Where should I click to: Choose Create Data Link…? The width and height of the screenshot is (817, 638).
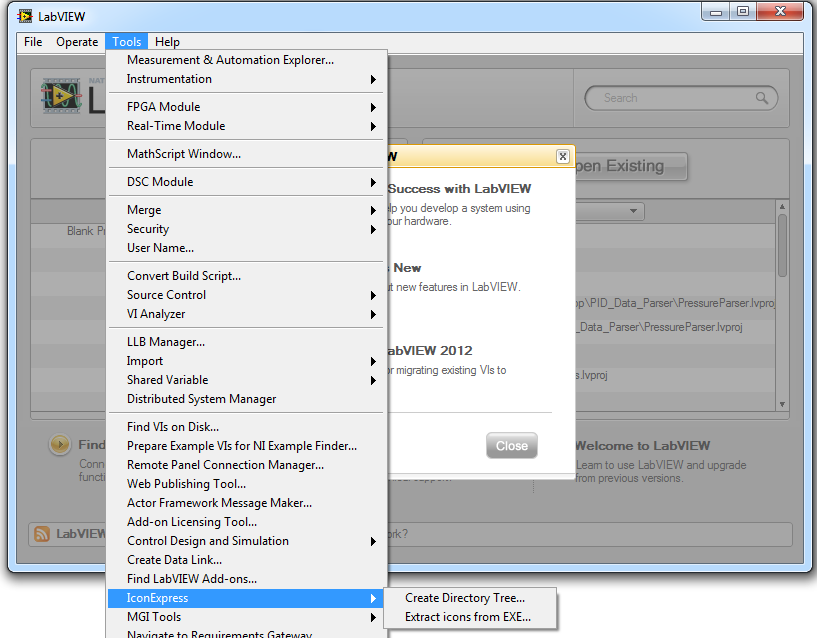click(x=246, y=560)
